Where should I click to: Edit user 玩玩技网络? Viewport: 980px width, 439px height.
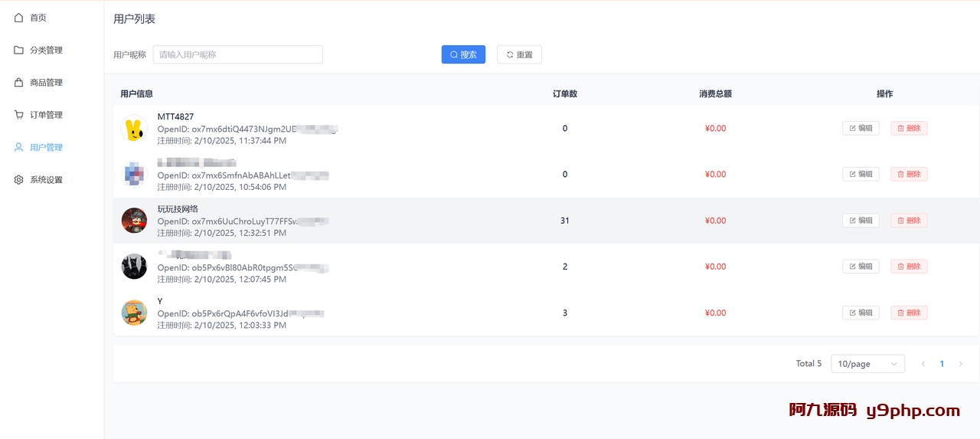tap(861, 220)
